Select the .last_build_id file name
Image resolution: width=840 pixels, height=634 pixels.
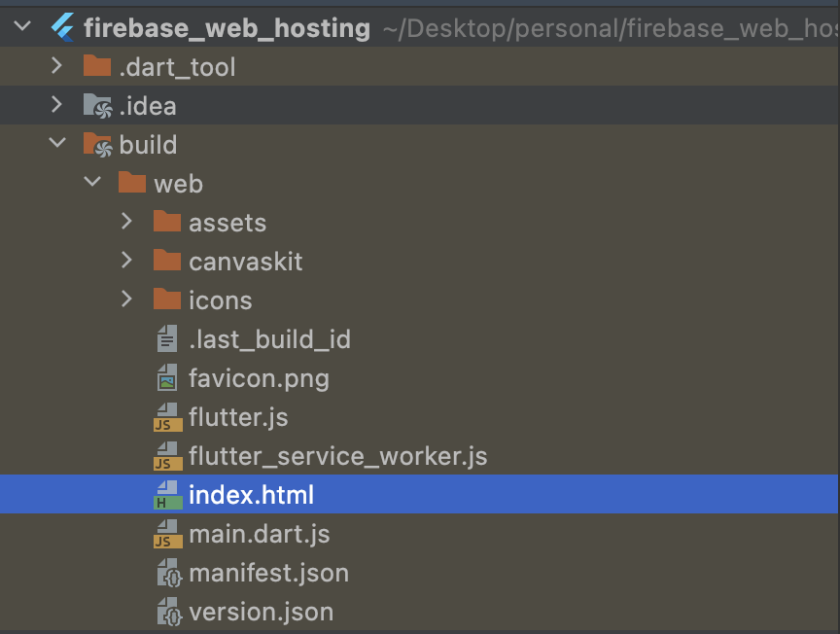click(269, 339)
